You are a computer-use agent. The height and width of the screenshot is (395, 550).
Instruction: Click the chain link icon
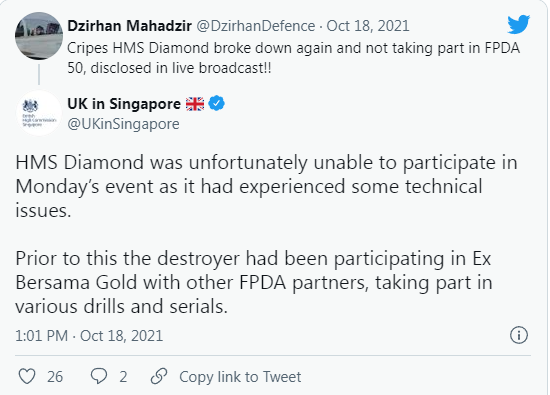pos(159,376)
